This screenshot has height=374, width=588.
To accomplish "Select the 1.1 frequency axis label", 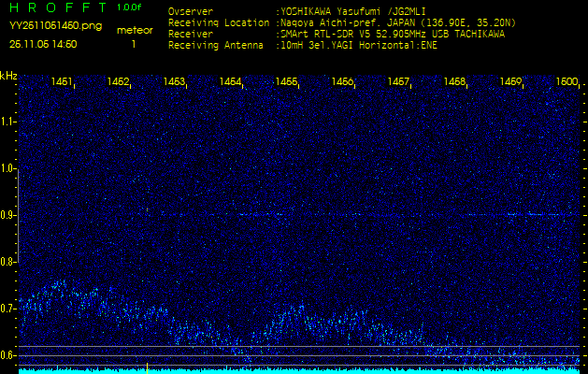I will click(8, 121).
